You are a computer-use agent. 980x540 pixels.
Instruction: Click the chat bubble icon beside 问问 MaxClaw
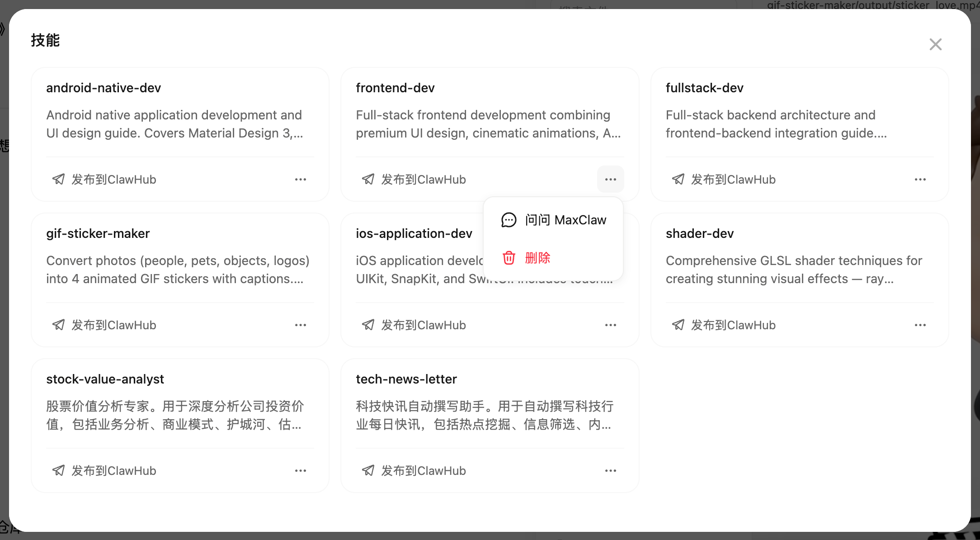[509, 220]
